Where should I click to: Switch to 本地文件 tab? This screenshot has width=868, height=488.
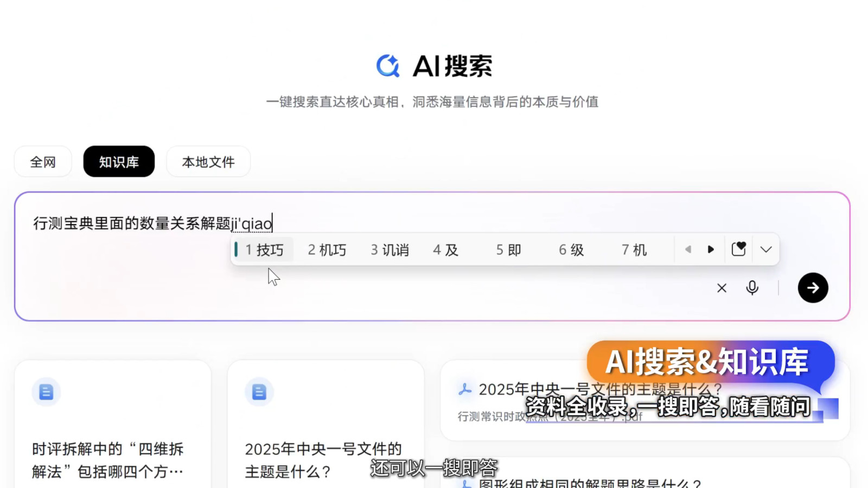(x=208, y=162)
